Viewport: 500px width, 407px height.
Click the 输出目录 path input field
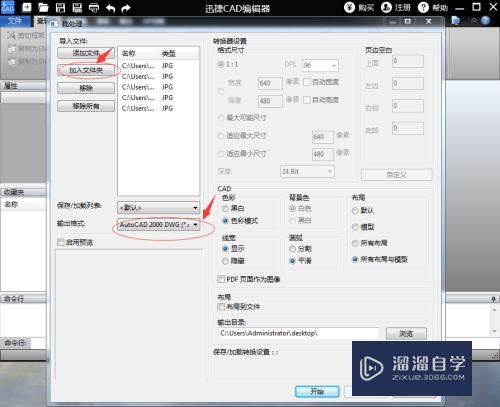click(x=298, y=333)
